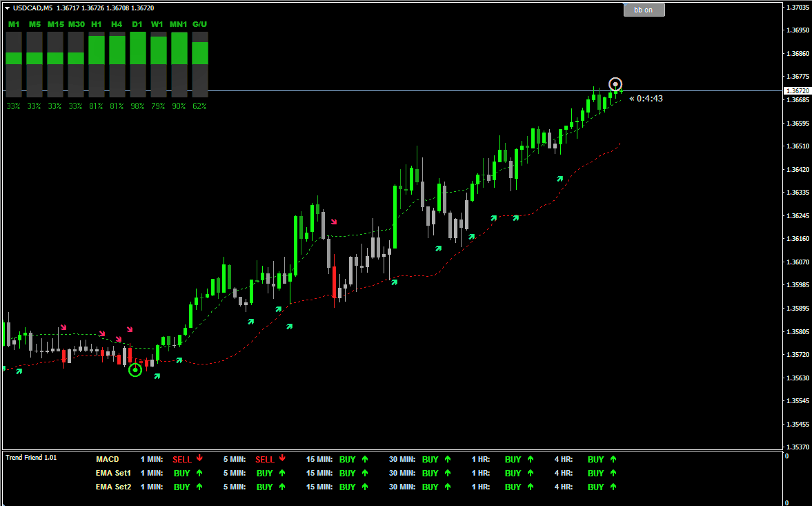Click the current price label 1.36720
The width and height of the screenshot is (812, 506).
(798, 90)
